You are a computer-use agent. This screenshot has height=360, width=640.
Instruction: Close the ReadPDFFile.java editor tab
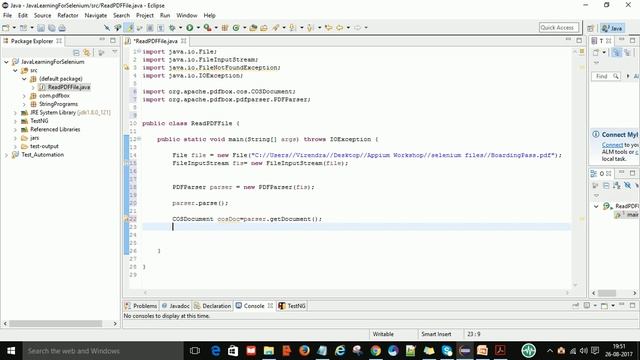click(184, 41)
